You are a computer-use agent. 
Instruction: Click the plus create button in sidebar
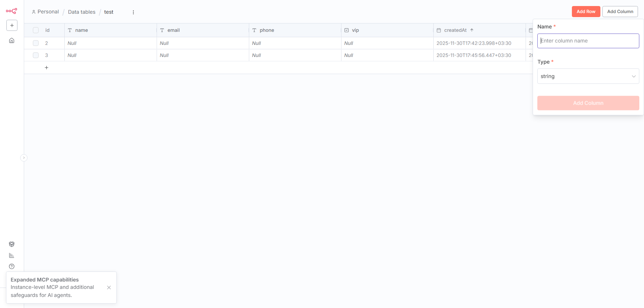coord(12,25)
